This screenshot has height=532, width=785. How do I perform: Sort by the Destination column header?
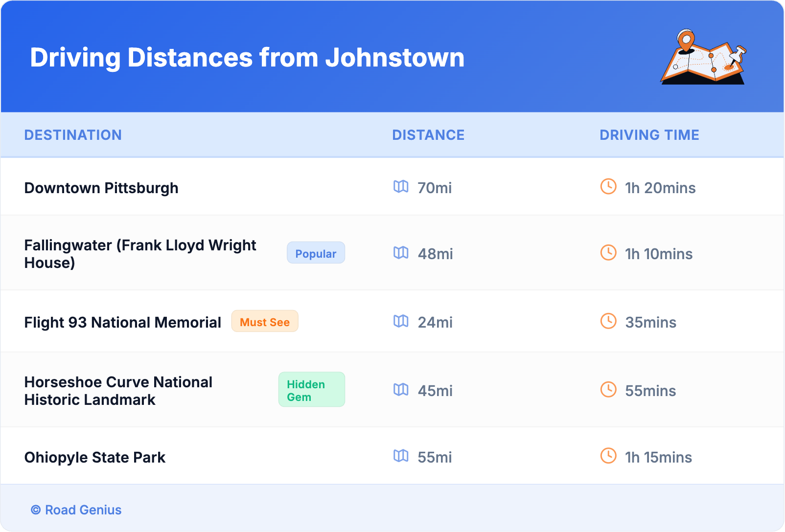click(x=73, y=135)
